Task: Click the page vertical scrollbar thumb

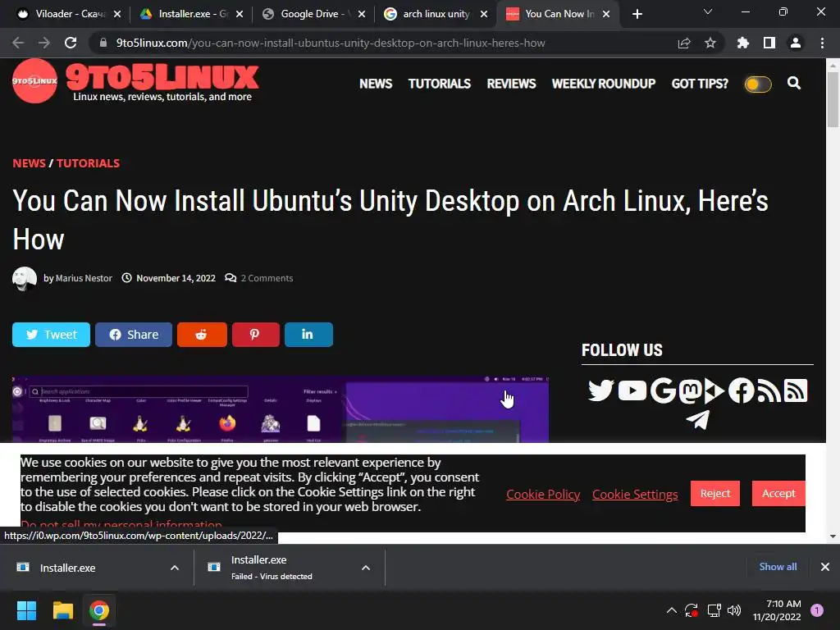Action: pos(833,99)
